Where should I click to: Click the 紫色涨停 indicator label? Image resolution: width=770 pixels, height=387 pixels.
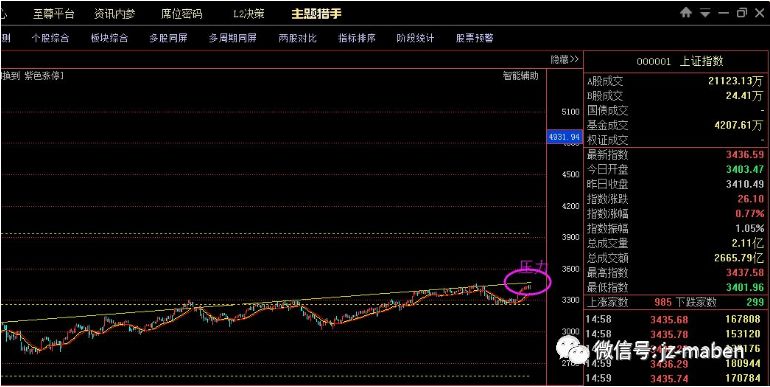point(44,76)
